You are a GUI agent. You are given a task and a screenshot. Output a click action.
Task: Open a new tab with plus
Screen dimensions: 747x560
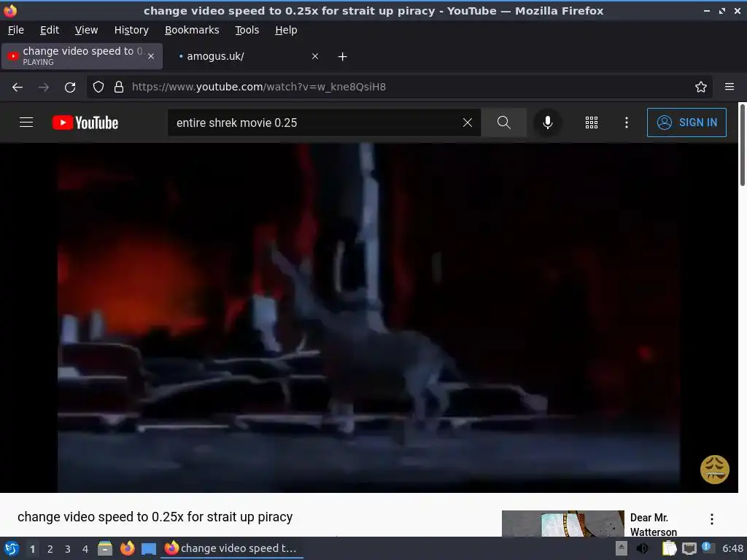point(342,57)
